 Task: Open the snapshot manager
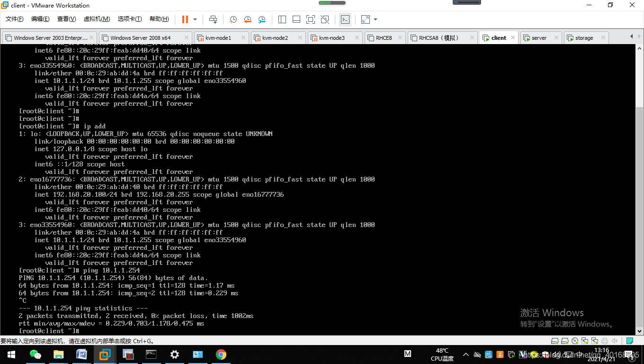point(262,19)
